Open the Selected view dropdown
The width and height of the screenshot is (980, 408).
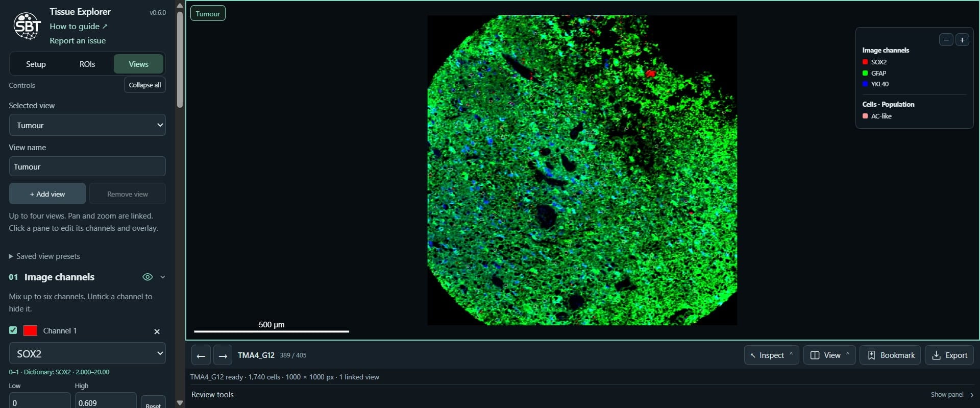[87, 125]
